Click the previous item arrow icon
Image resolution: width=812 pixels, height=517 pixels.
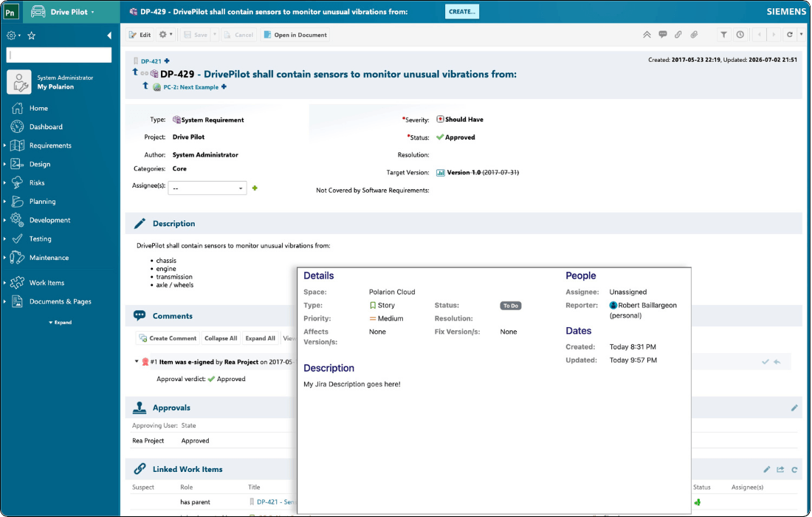click(x=760, y=35)
